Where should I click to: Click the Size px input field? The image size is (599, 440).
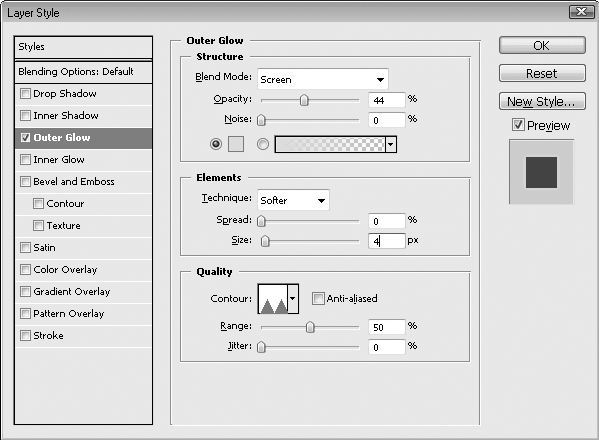387,241
